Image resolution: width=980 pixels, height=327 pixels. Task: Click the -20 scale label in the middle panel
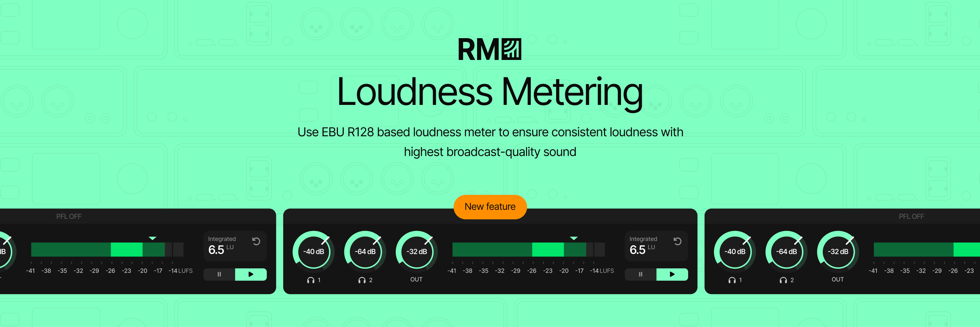(x=564, y=271)
